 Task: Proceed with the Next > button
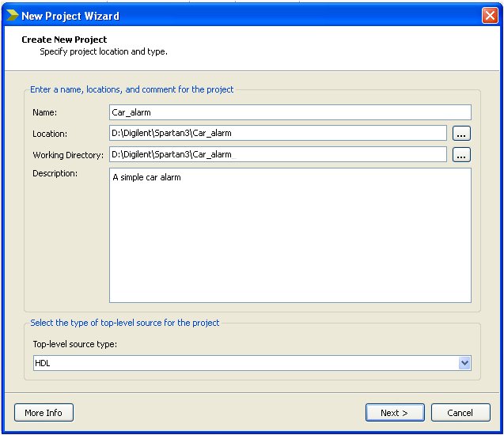tap(395, 413)
